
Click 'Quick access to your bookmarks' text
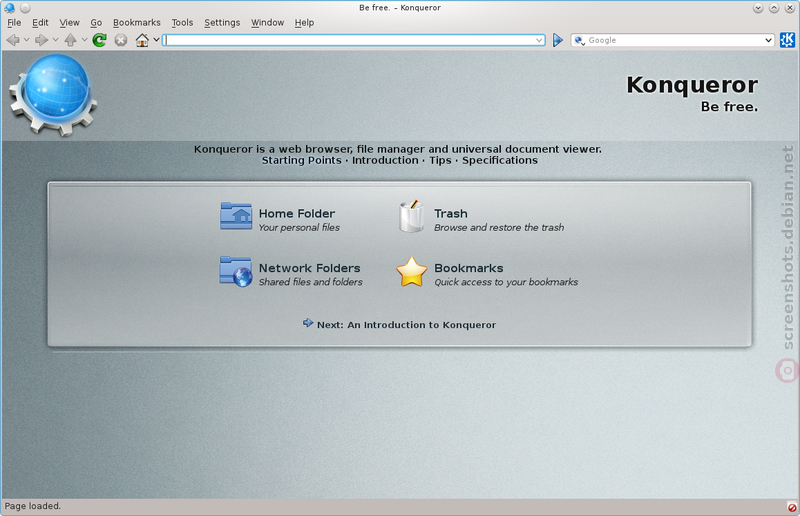pyautogui.click(x=506, y=282)
